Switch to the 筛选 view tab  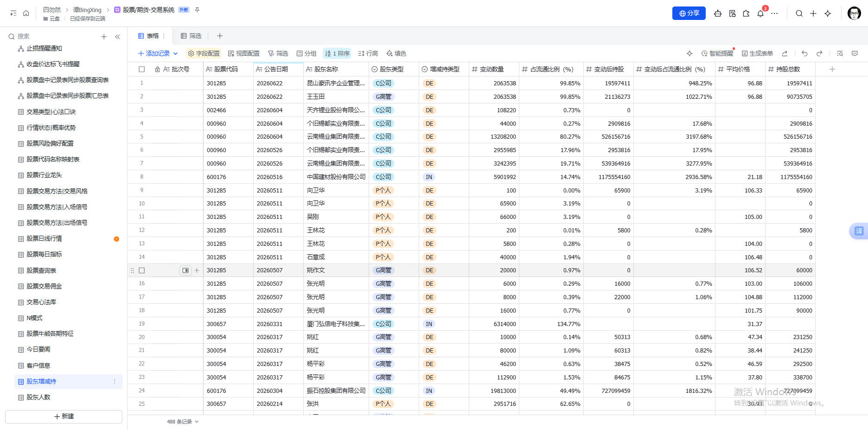[x=191, y=36]
